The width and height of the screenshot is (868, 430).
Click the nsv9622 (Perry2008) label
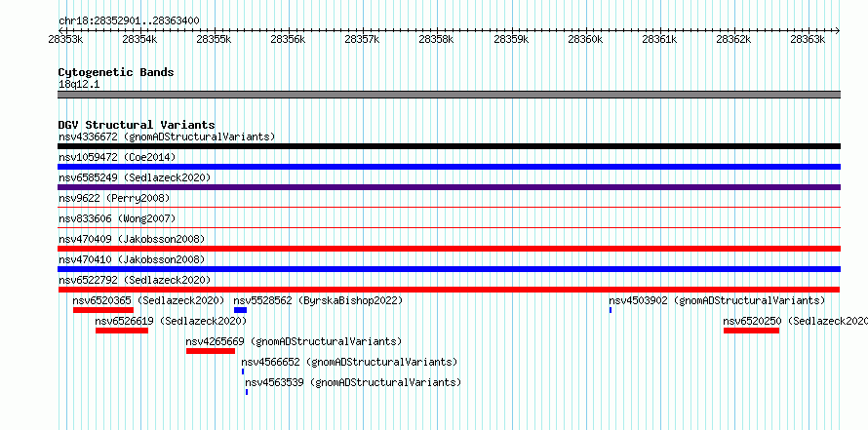(x=114, y=198)
